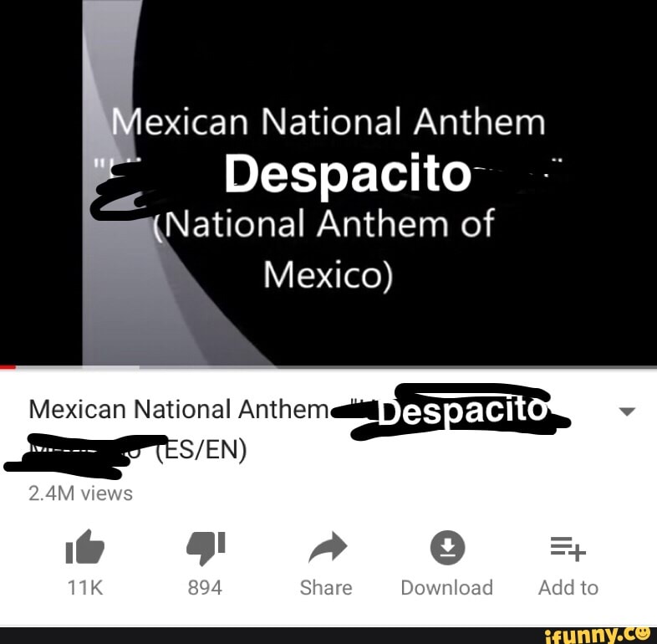Click the Mexican National Anthem video title

(x=180, y=409)
